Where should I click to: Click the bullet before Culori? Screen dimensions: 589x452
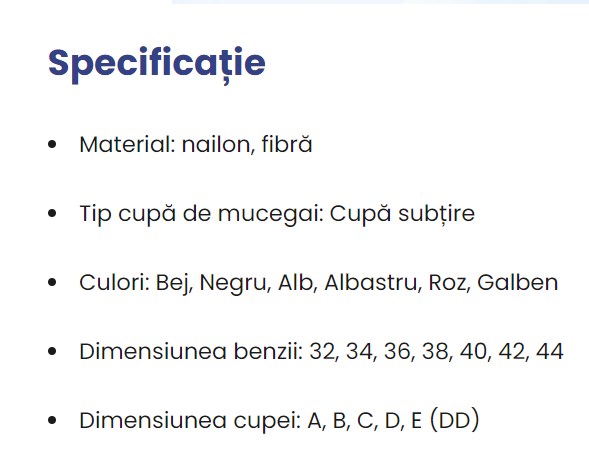pyautogui.click(x=52, y=283)
